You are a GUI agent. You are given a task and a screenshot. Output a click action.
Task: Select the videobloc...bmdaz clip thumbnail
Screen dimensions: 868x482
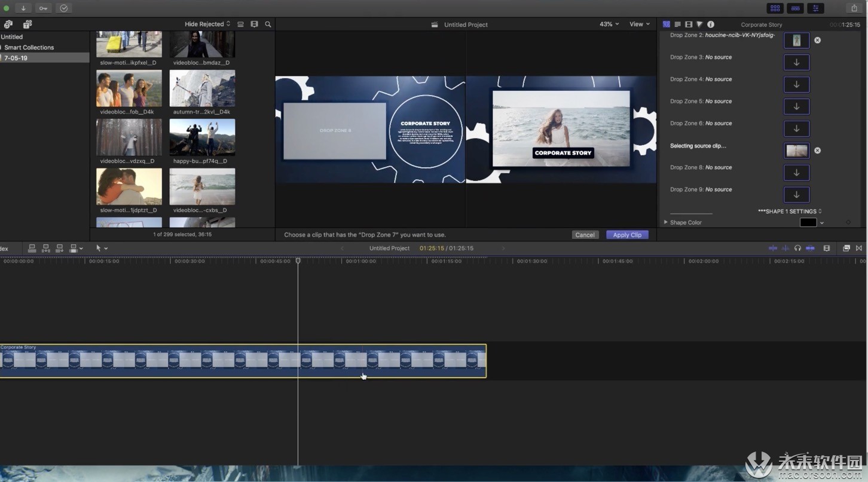coord(202,45)
